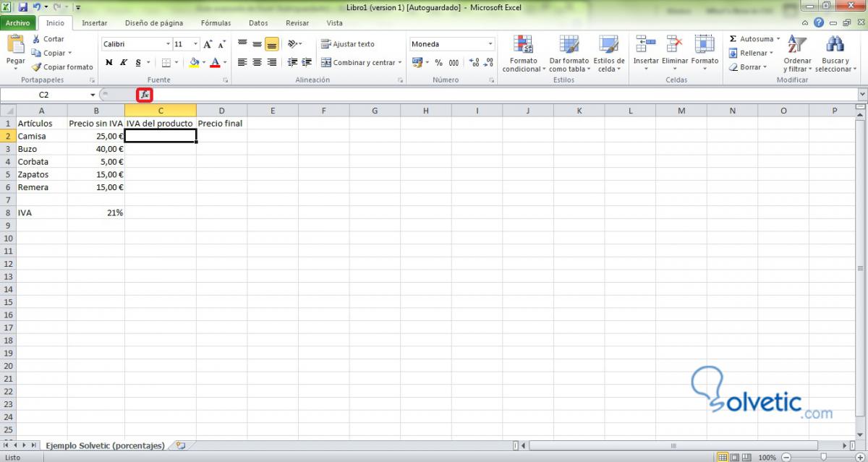The height and width of the screenshot is (462, 868).
Task: Switch to Revisar ribbon tab
Action: click(297, 23)
